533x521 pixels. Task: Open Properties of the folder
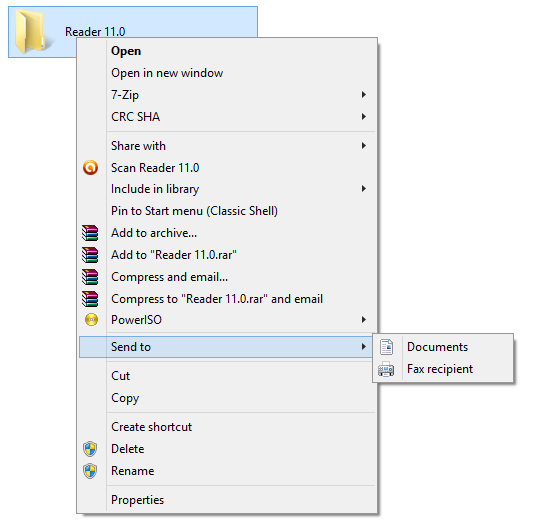[x=227, y=500]
